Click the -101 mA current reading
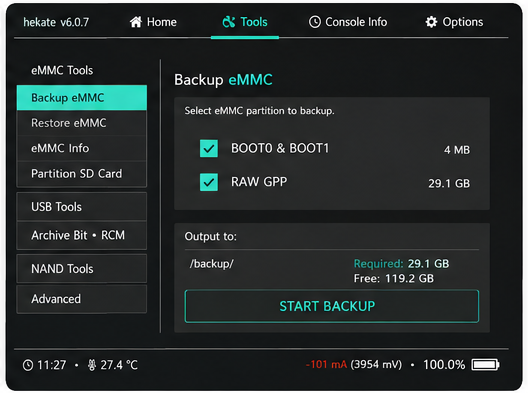Viewport: 528px width, 393px height. [326, 364]
